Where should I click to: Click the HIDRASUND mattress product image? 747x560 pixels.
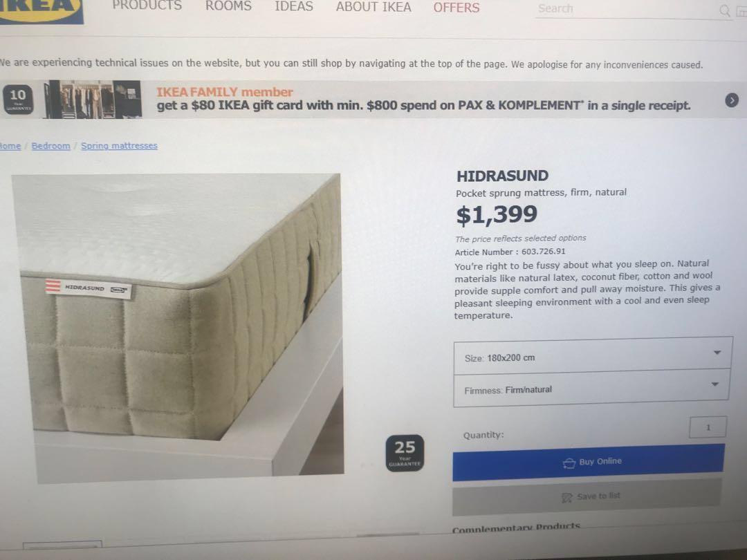pos(177,328)
